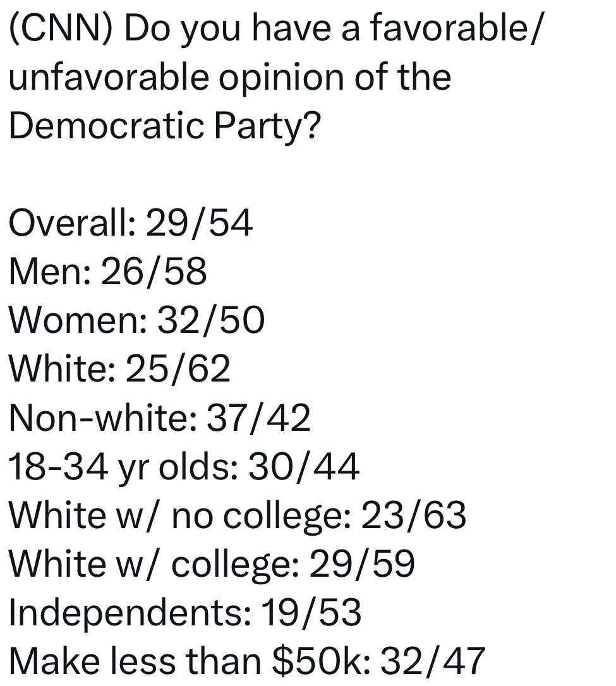Click the 'White w/ college: 29/59' line
The width and height of the screenshot is (616, 686).
coord(212,564)
